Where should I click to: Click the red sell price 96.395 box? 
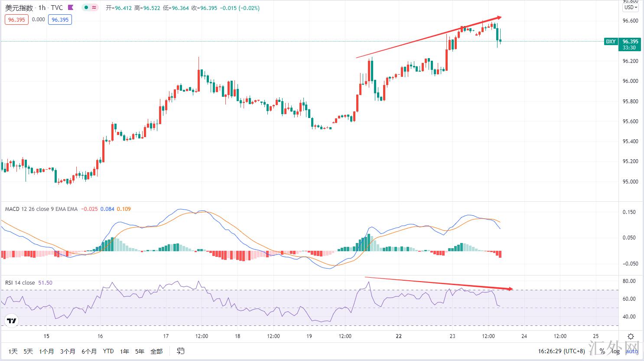tap(16, 20)
